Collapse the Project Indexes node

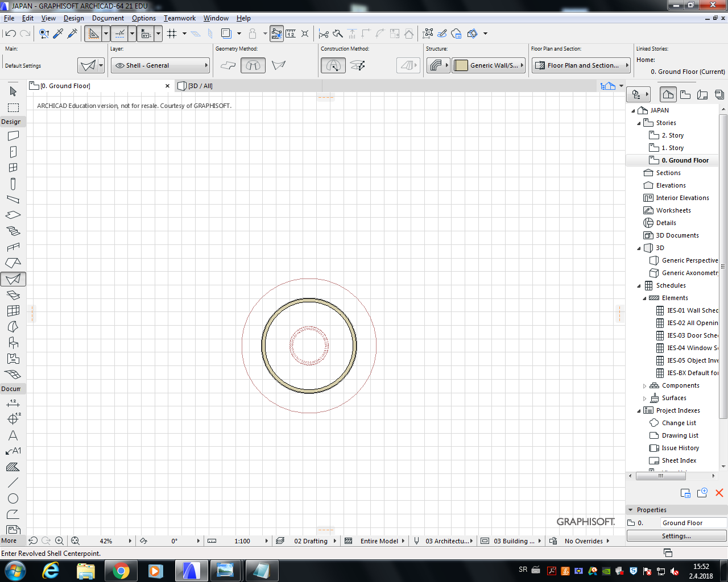[639, 410]
